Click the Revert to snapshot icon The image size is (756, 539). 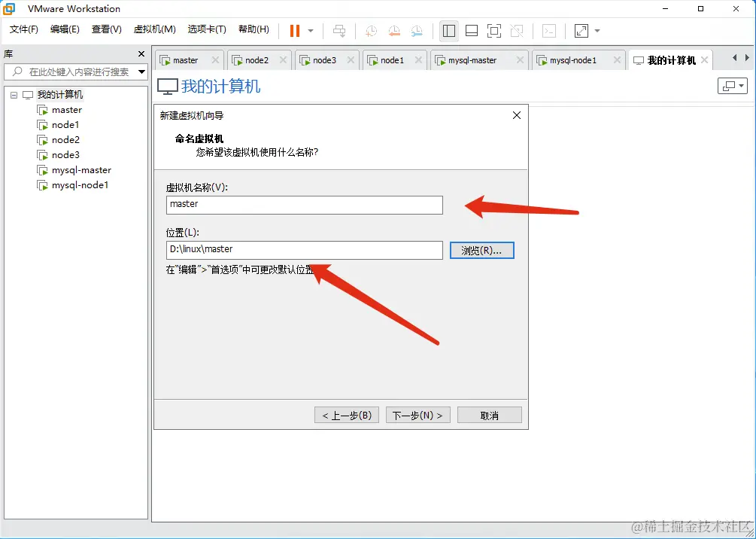(394, 31)
